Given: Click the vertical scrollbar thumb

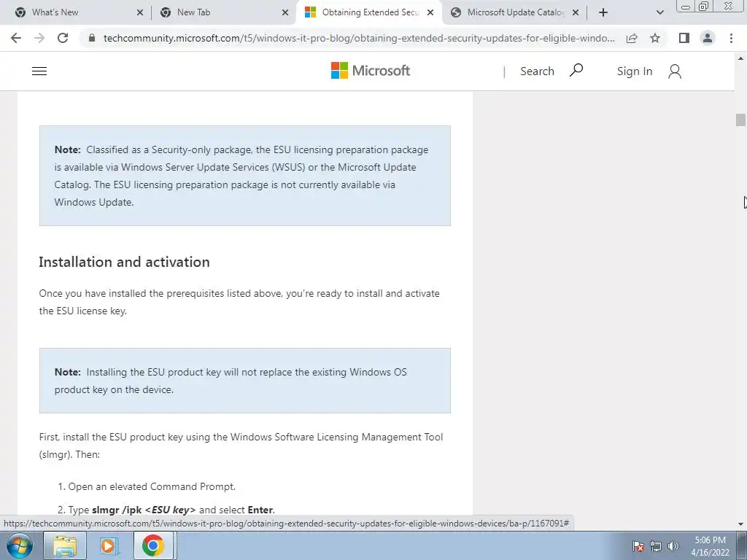Looking at the screenshot, I should [x=740, y=120].
